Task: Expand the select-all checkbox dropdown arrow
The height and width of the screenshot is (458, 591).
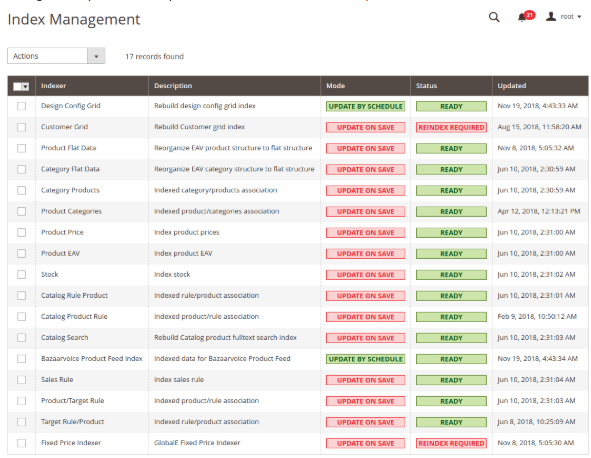Action: click(25, 87)
